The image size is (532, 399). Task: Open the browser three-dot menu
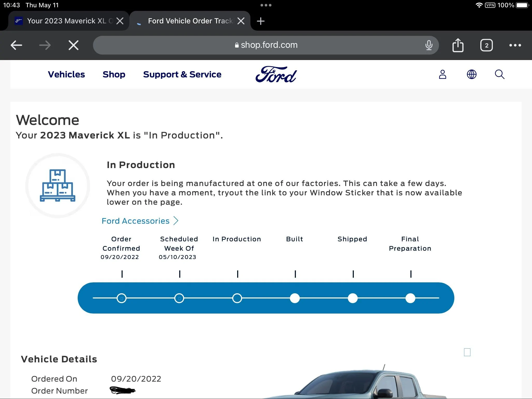[515, 45]
